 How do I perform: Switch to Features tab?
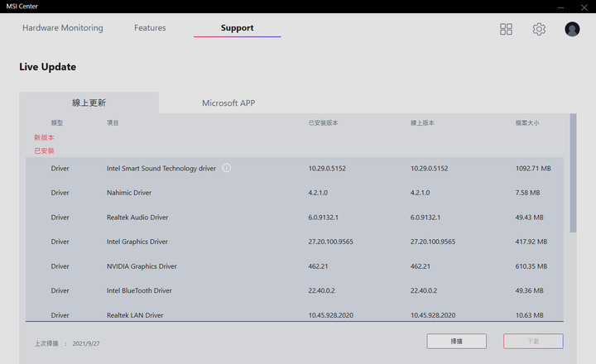coord(150,28)
